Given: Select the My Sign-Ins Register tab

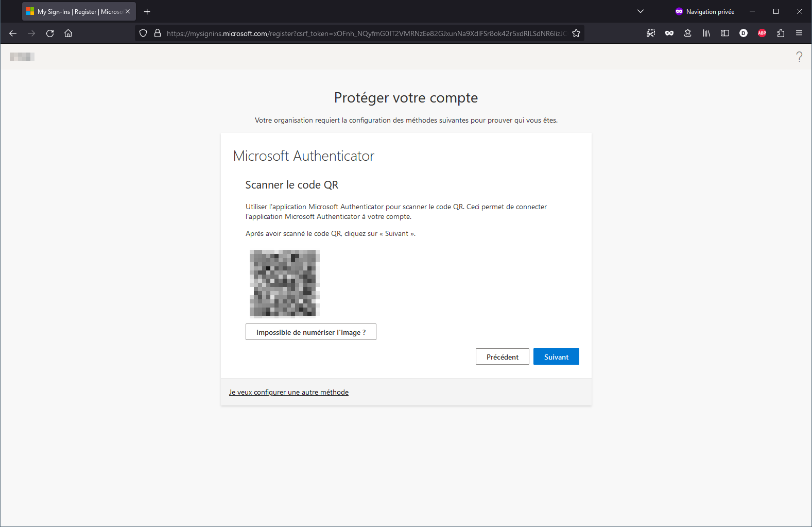Looking at the screenshot, I should [79, 11].
